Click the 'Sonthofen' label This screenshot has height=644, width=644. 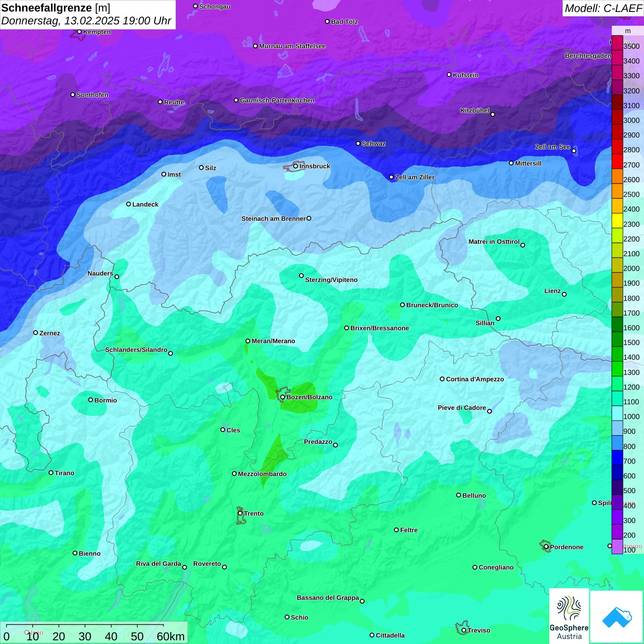pyautogui.click(x=92, y=95)
